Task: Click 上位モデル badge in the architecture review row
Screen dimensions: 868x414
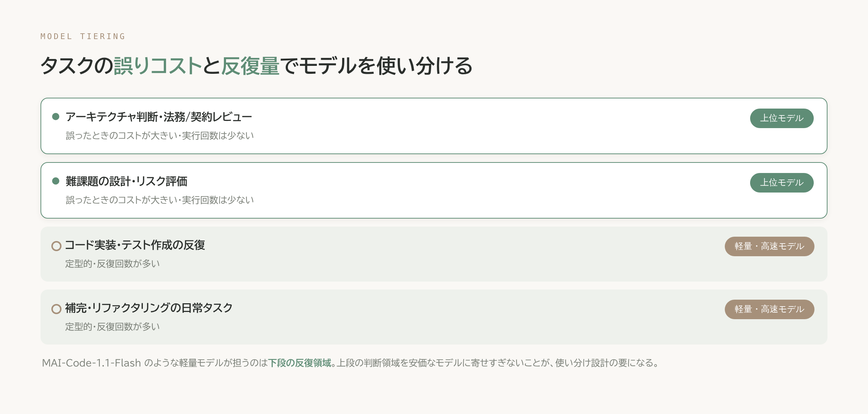Action: 782,118
